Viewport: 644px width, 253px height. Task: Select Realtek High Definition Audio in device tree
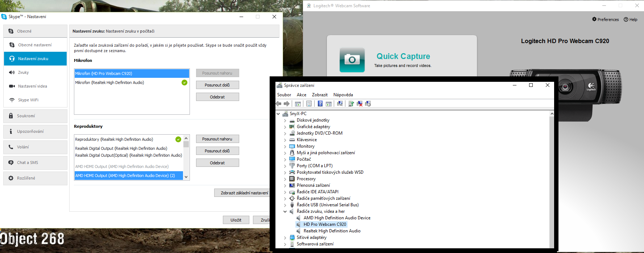pos(332,231)
